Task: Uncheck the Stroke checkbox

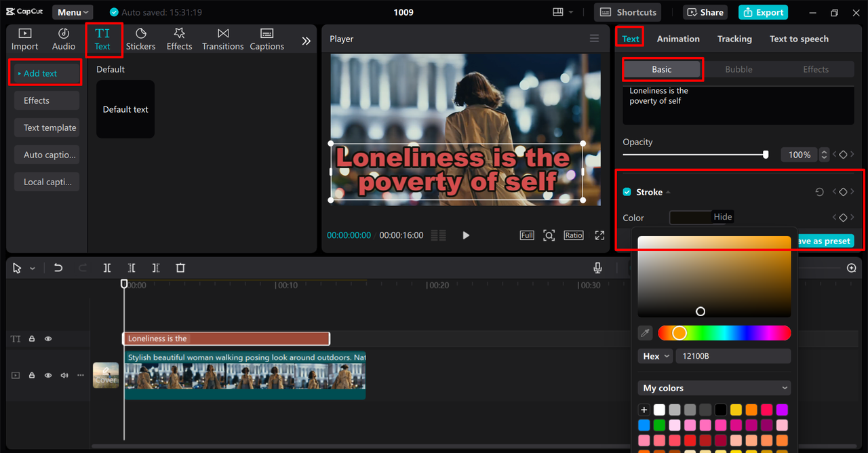Action: click(x=627, y=192)
